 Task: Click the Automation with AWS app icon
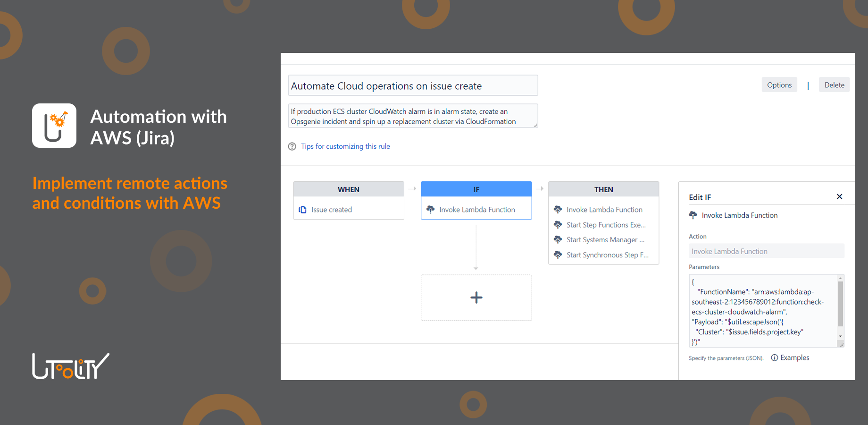tap(54, 125)
